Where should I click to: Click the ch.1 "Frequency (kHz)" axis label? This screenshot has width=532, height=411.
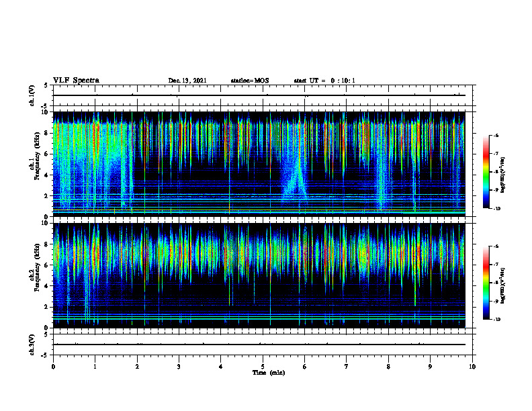pos(38,156)
